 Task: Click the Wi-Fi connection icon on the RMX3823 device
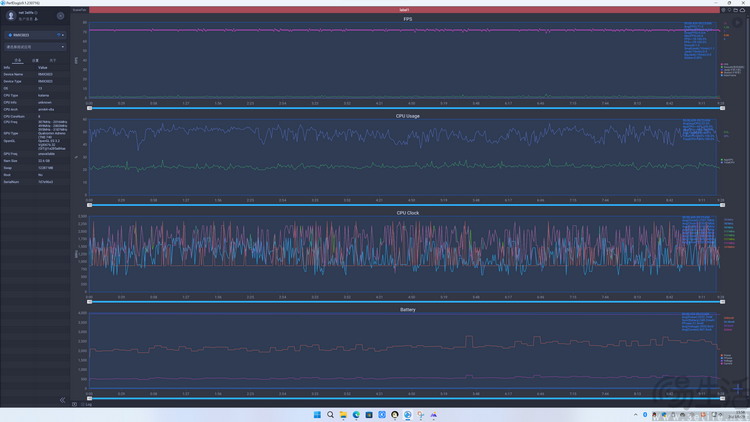click(x=58, y=35)
